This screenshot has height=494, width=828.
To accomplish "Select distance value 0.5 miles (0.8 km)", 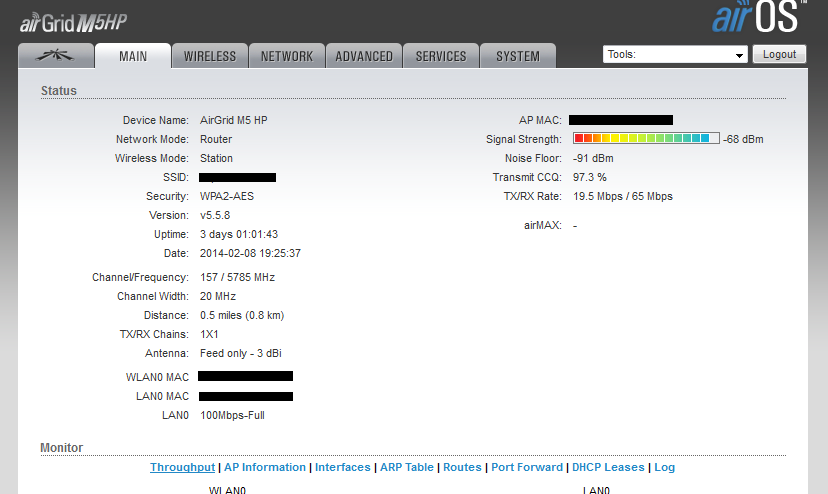I will pos(242,315).
